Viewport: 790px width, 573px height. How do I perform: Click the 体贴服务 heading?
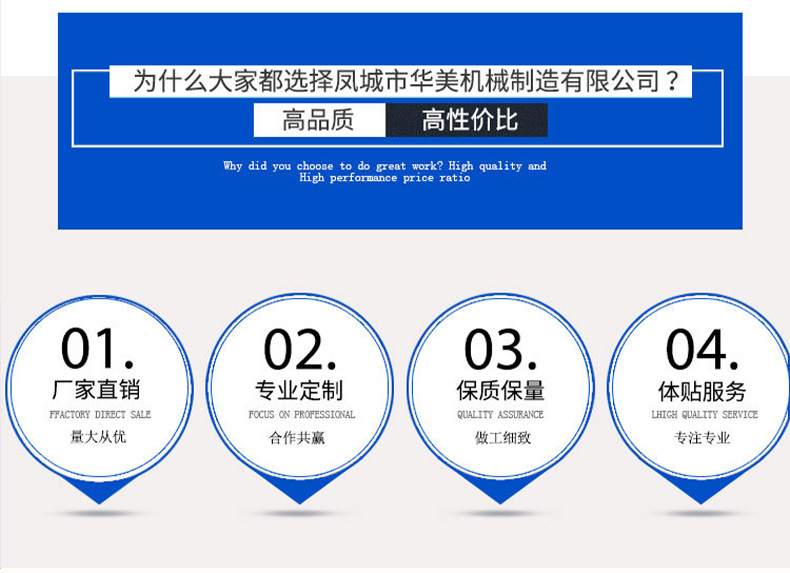coord(702,392)
